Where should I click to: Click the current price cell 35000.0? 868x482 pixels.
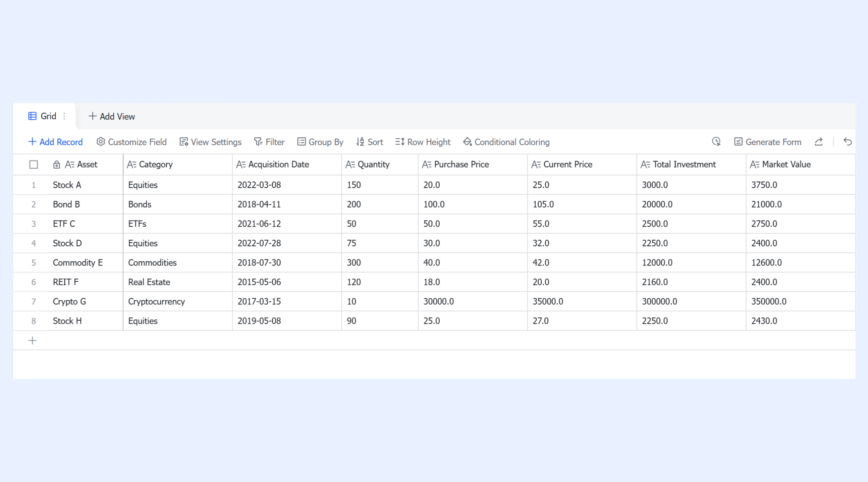(x=582, y=302)
